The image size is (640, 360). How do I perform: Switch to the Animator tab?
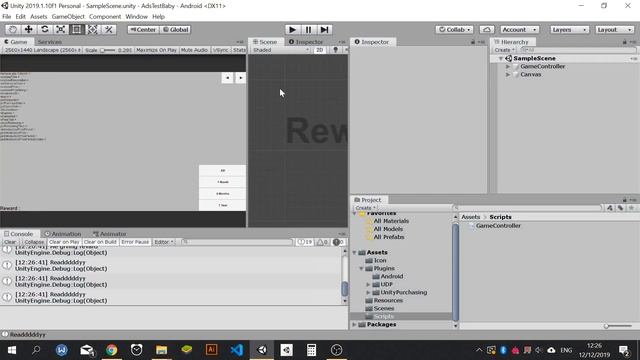(109, 234)
